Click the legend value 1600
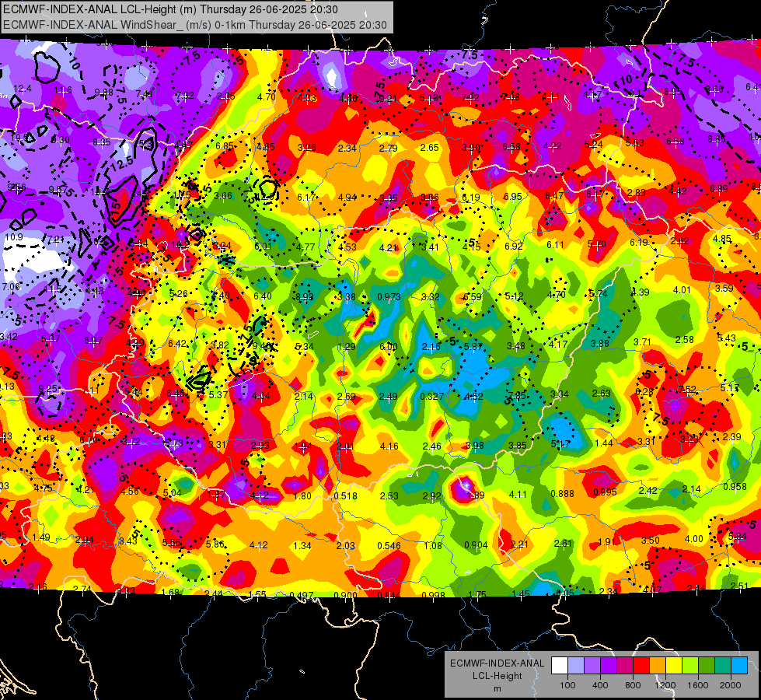Viewport: 761px width, 700px height. point(698,685)
